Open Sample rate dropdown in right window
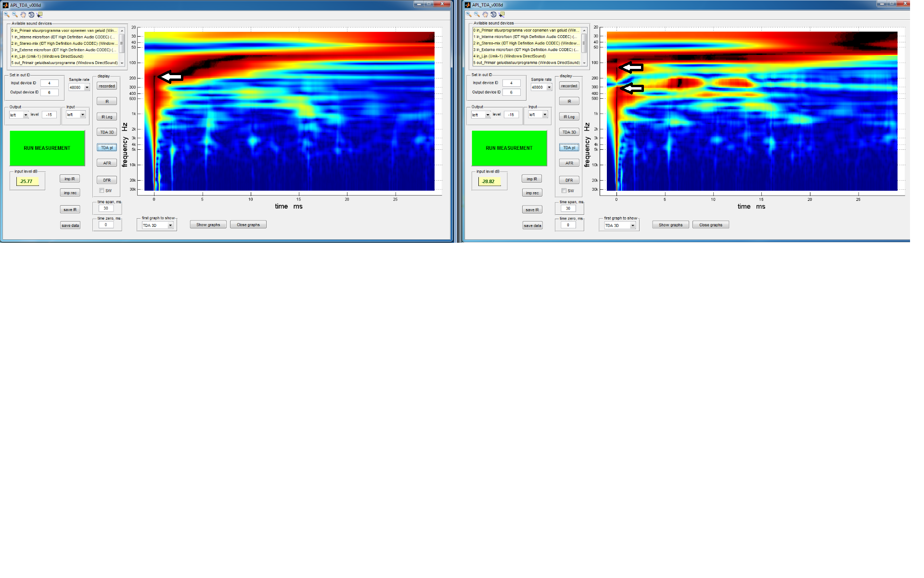 pyautogui.click(x=549, y=87)
